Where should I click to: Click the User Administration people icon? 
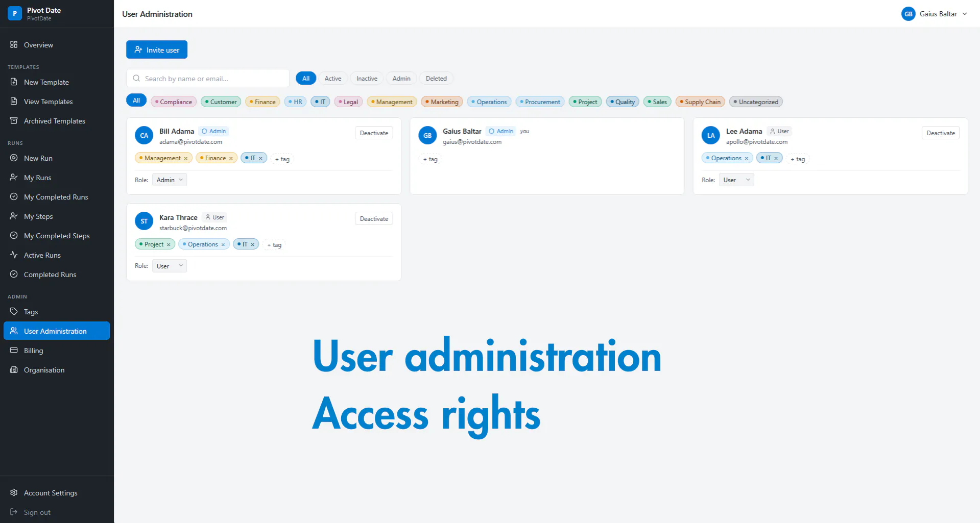pyautogui.click(x=14, y=331)
